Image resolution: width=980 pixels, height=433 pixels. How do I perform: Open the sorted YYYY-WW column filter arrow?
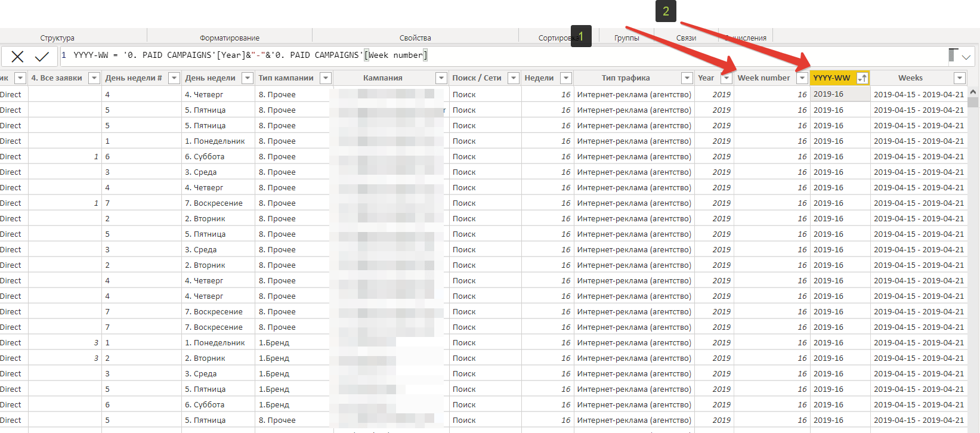click(862, 78)
